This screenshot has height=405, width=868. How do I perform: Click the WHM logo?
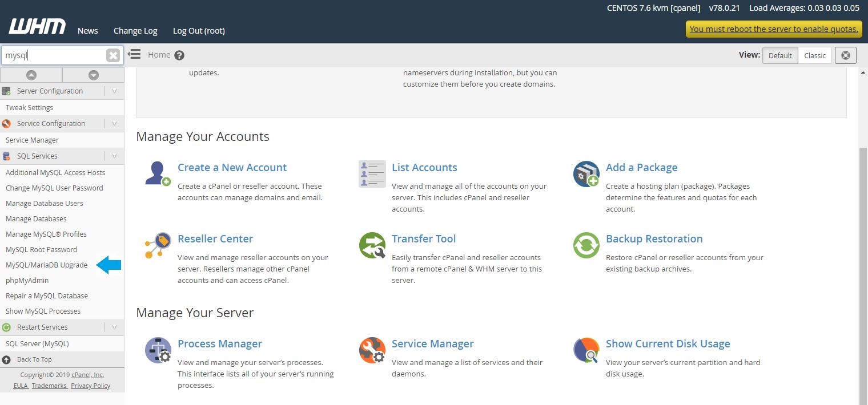[37, 26]
